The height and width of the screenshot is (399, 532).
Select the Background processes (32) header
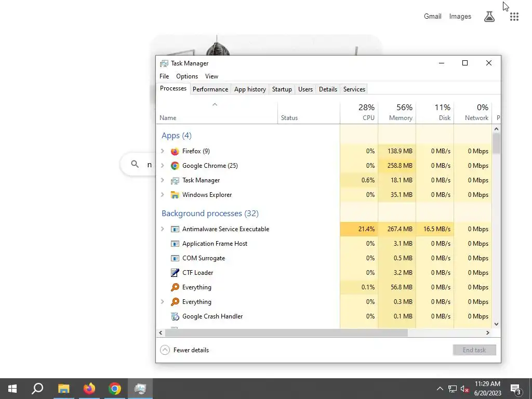click(210, 214)
